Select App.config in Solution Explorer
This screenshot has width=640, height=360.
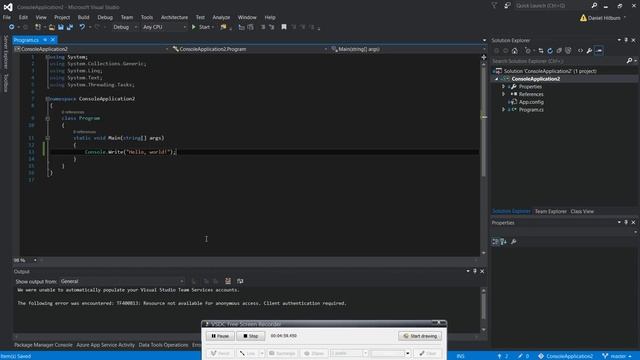click(531, 102)
